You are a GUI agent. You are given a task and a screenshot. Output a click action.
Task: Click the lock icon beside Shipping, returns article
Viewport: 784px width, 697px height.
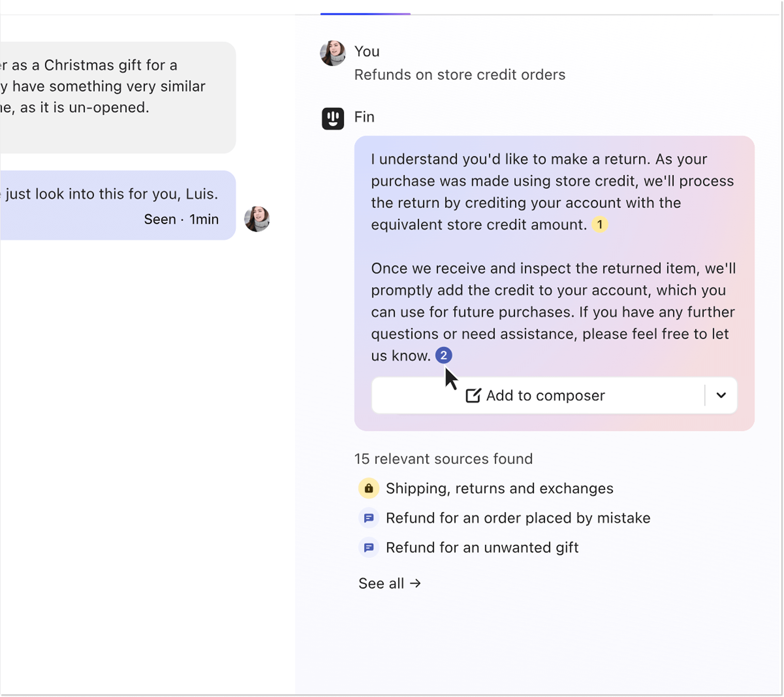[x=368, y=488]
